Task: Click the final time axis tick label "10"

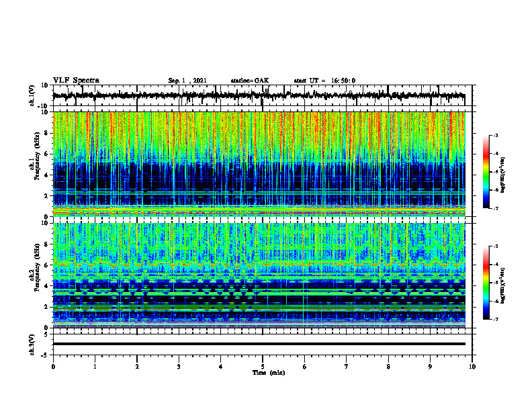Action: point(472,367)
